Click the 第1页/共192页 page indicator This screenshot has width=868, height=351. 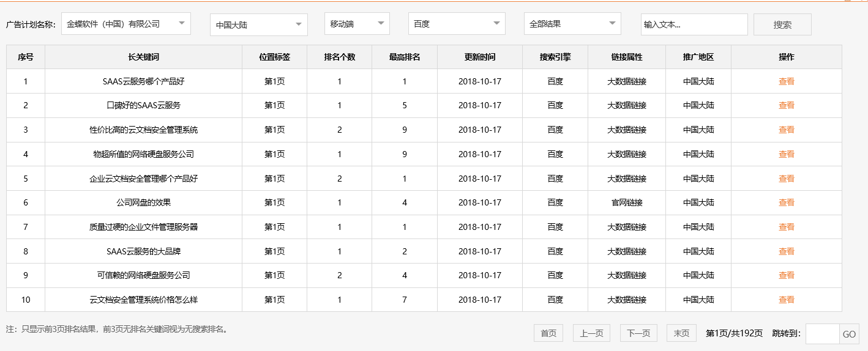pyautogui.click(x=735, y=333)
